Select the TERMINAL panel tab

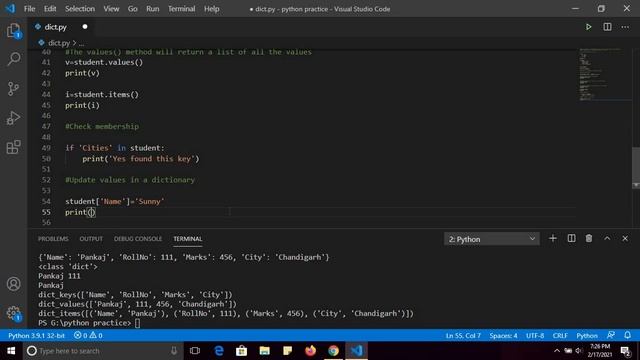(188, 239)
